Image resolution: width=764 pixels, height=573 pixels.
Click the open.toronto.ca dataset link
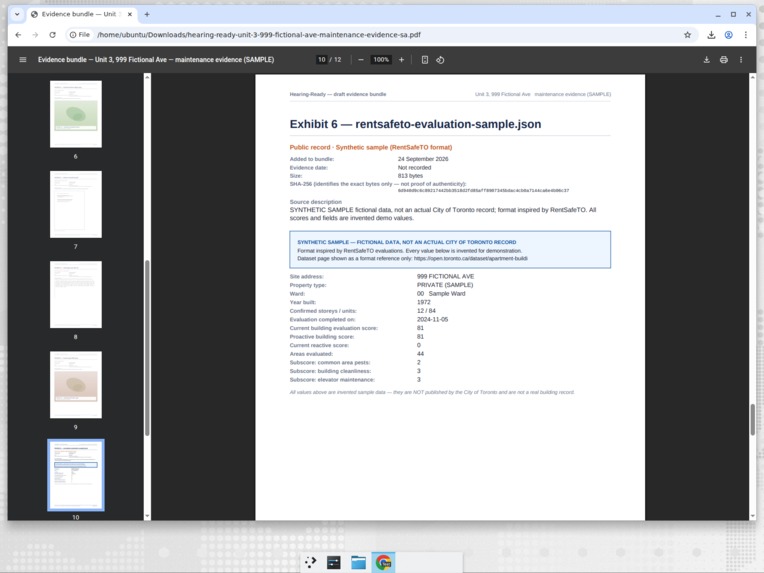click(470, 259)
